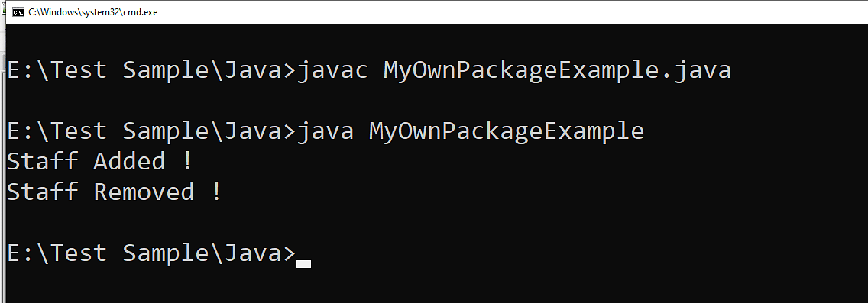Click the java command on the second prompt
This screenshot has width=868, height=303.
[325, 131]
